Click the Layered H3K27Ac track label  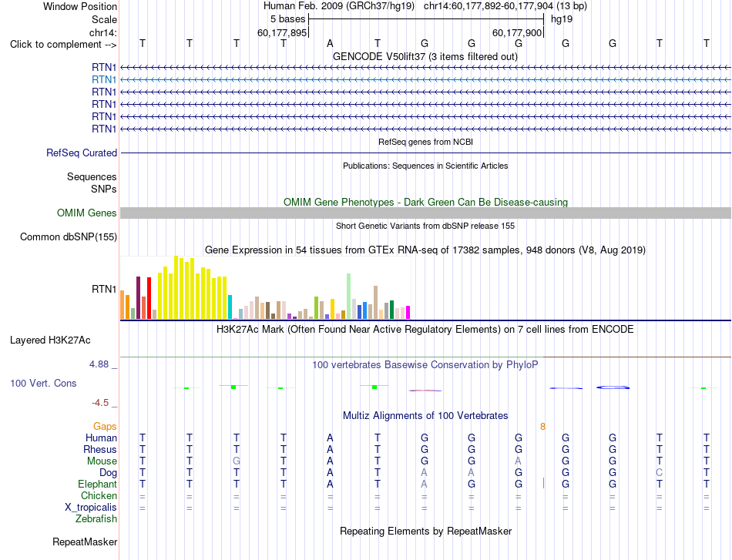[x=50, y=340]
